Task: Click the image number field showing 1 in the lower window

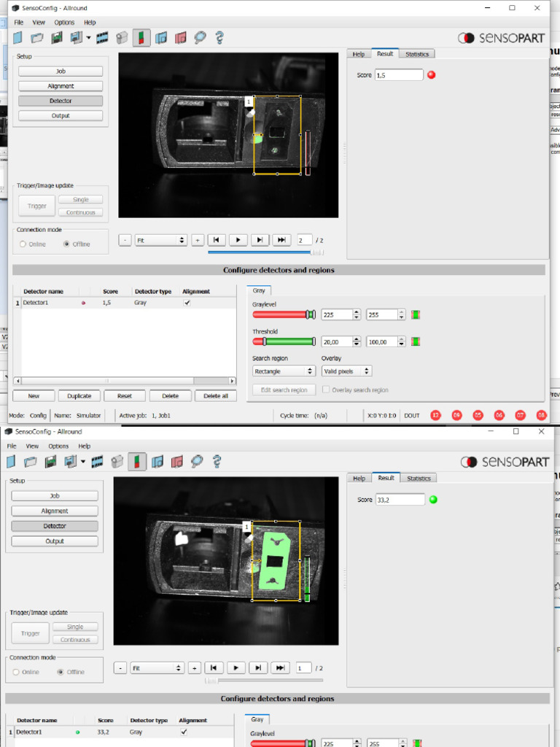Action: click(x=304, y=668)
